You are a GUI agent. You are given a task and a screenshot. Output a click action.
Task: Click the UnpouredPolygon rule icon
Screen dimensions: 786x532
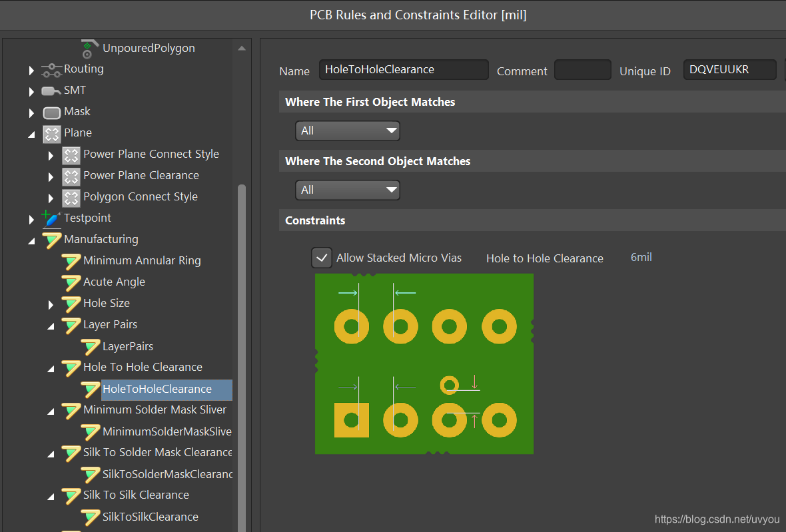(x=87, y=49)
